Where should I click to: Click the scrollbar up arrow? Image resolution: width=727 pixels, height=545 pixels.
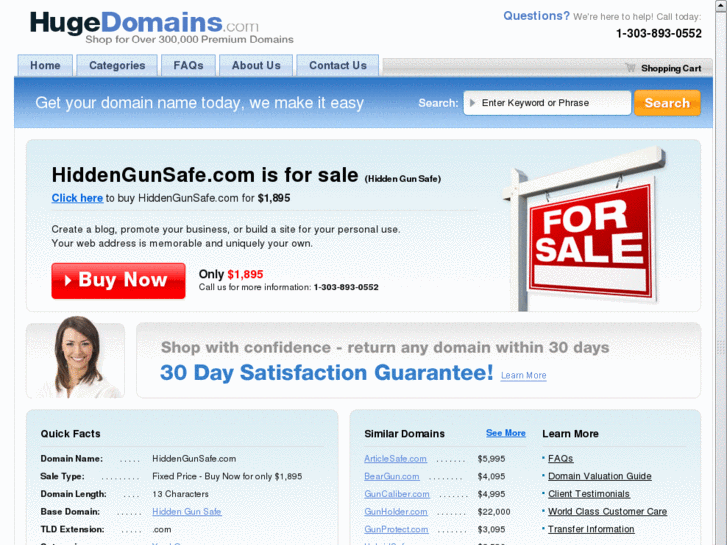click(x=721, y=4)
